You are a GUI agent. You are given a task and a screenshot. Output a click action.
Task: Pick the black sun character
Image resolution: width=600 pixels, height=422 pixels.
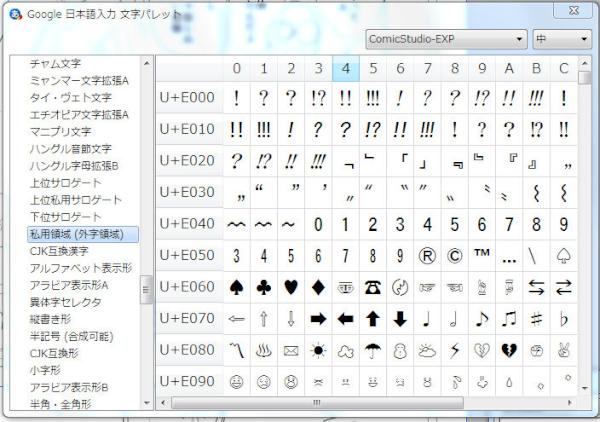point(318,350)
